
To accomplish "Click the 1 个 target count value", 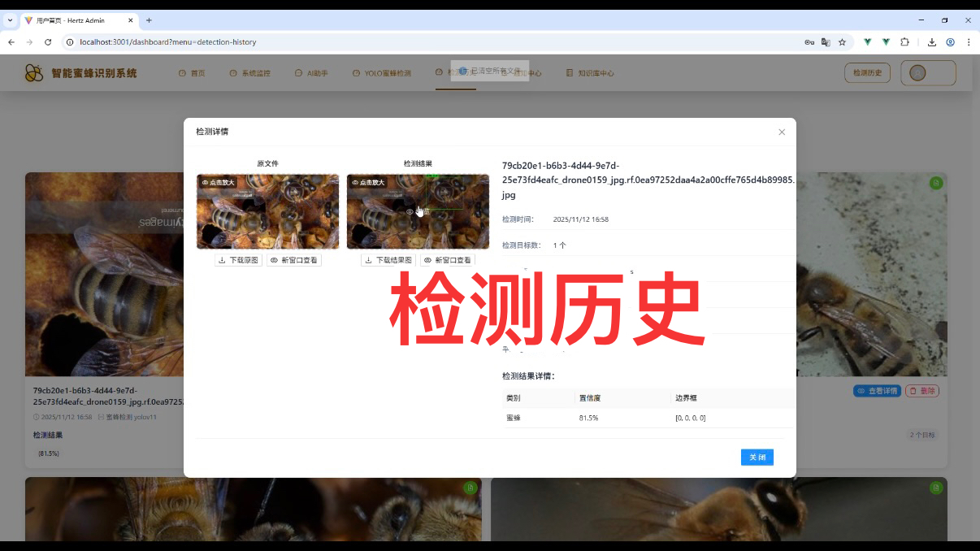I will [x=560, y=245].
